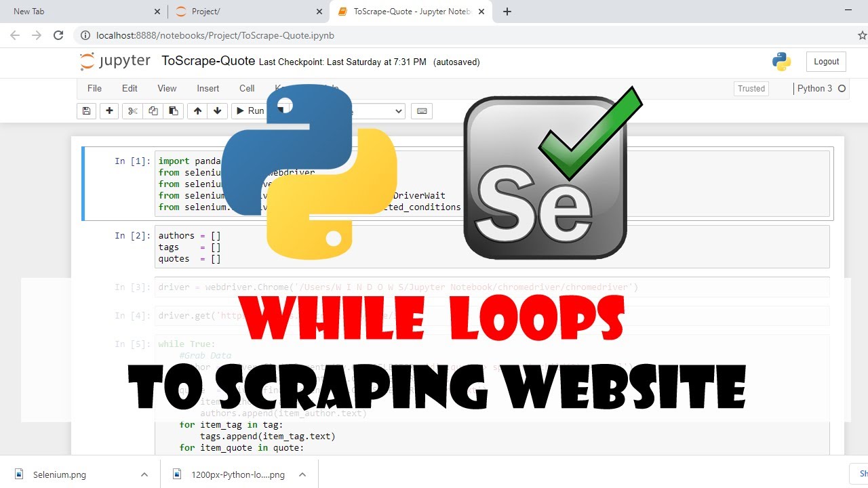Run the selected cell
The height and width of the screenshot is (488, 868).
coord(250,111)
